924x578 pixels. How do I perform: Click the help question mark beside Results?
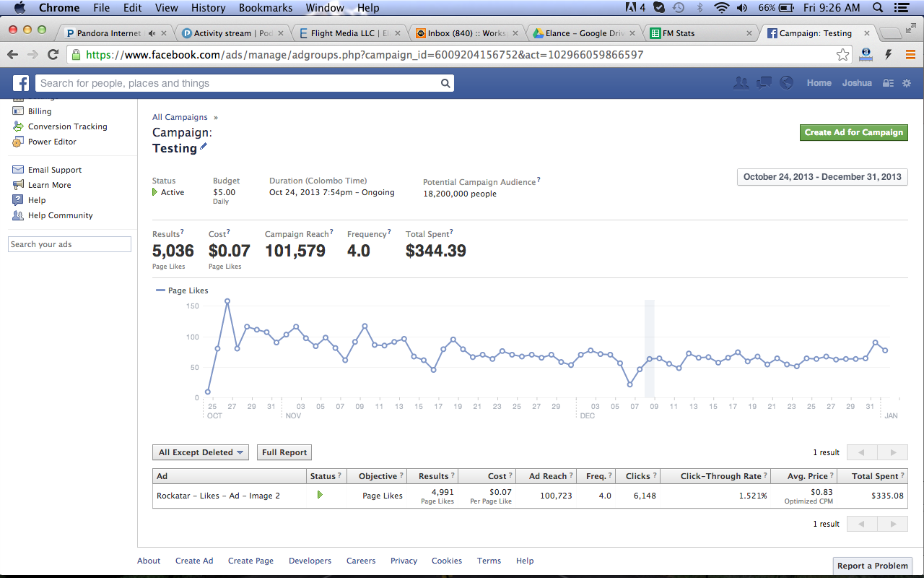tap(182, 232)
